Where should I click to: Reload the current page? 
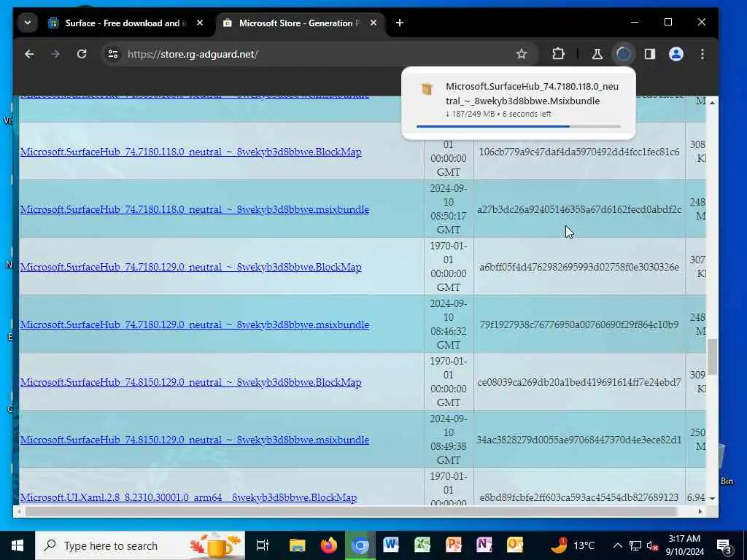(82, 54)
